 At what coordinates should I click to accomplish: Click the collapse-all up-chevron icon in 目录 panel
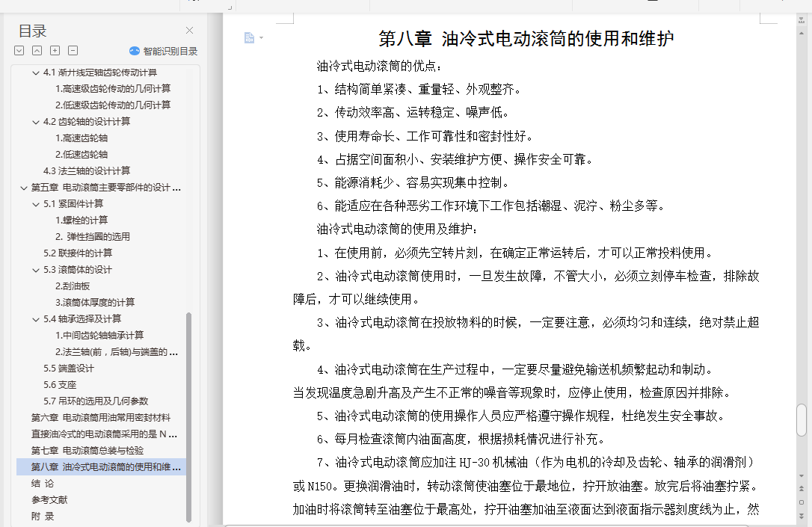pos(37,51)
